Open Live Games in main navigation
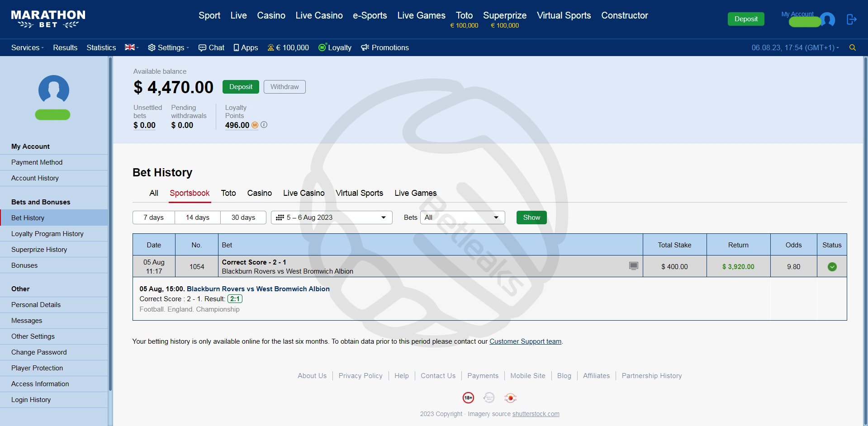This screenshot has width=868, height=426. (x=421, y=15)
